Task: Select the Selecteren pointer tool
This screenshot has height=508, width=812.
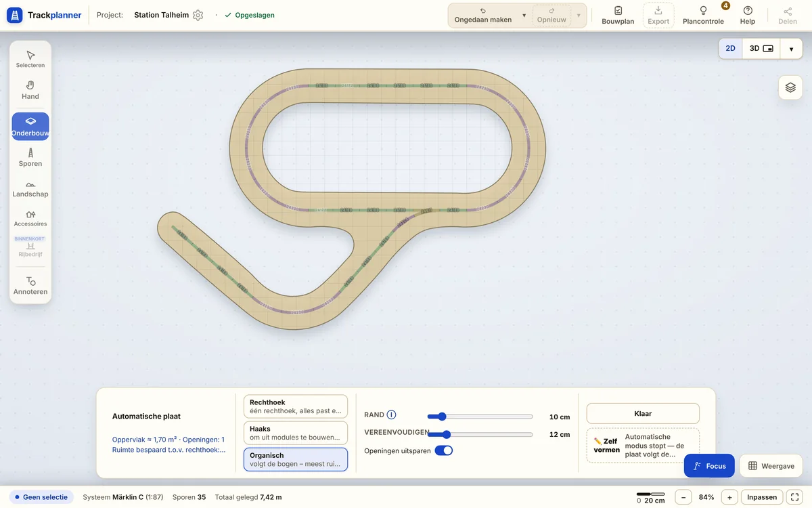Action: coord(30,60)
